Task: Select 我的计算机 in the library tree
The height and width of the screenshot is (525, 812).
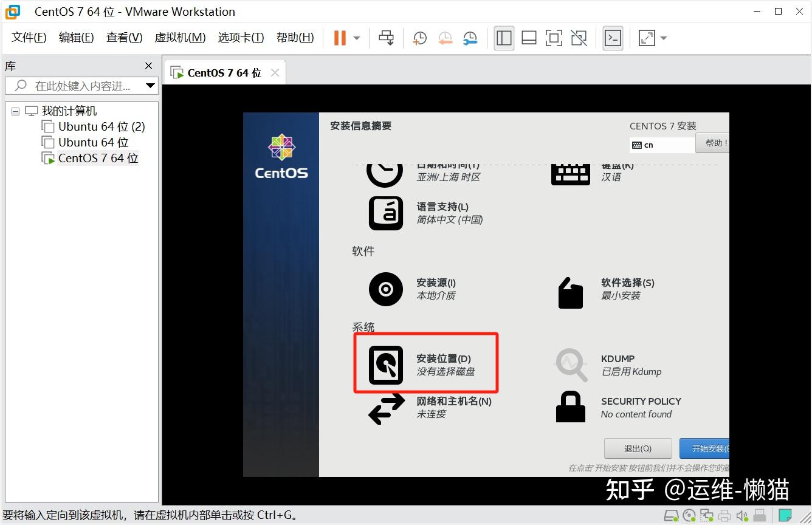Action: click(x=69, y=111)
